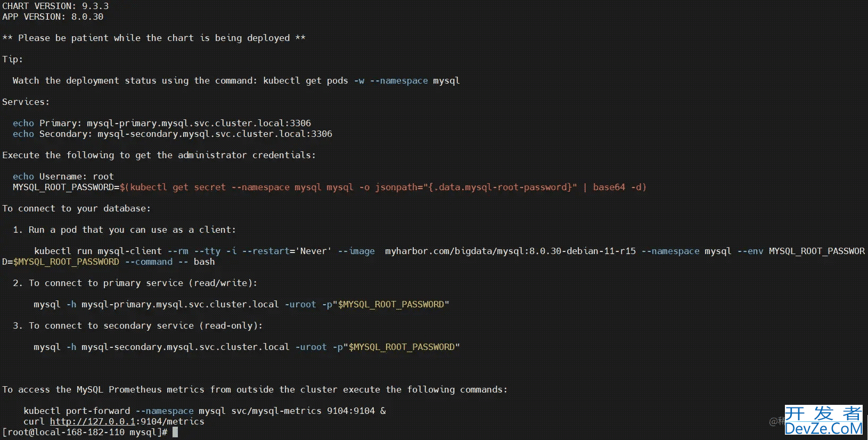
Task: Click 'svc/mysql-metrics 9104:9104 &' text
Action: click(x=309, y=411)
